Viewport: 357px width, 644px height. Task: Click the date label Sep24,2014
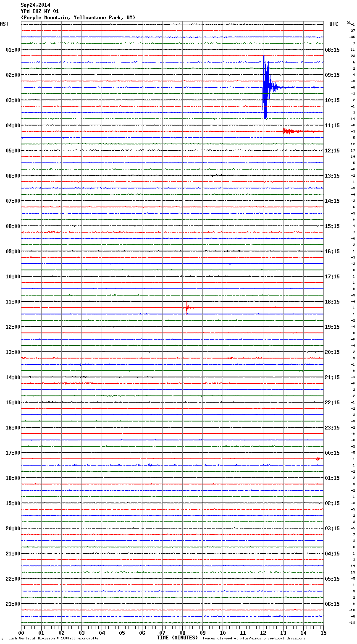point(35,5)
